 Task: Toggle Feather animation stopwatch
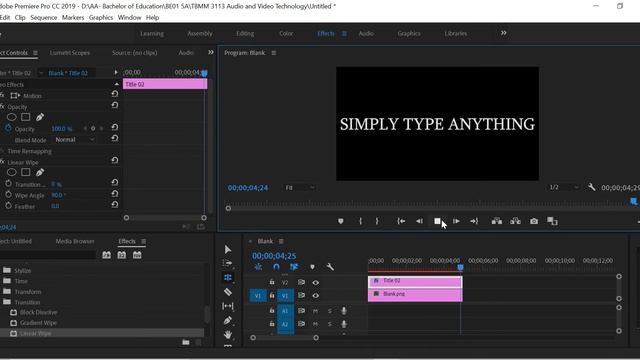tap(8, 206)
